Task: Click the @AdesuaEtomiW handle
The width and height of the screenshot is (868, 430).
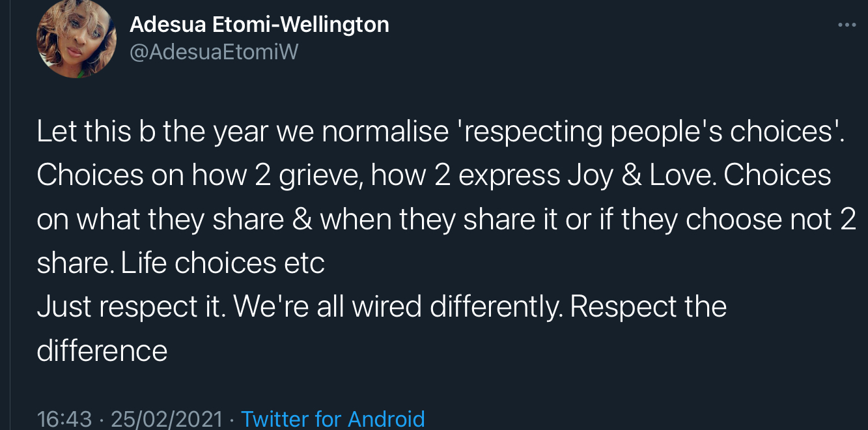Action: click(214, 53)
